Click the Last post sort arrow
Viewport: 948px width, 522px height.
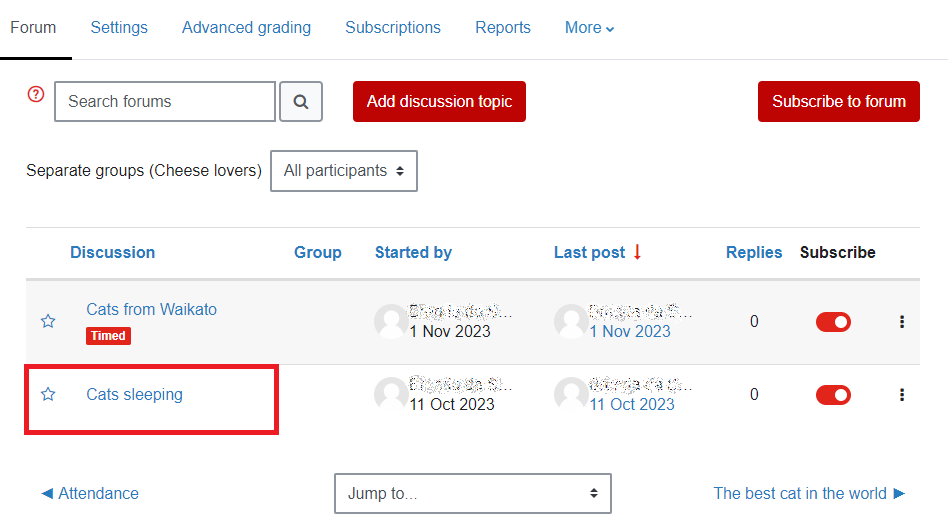(x=637, y=252)
